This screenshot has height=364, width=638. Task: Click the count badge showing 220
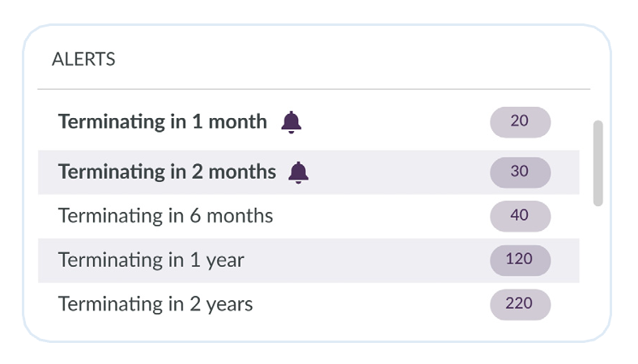[x=520, y=304]
